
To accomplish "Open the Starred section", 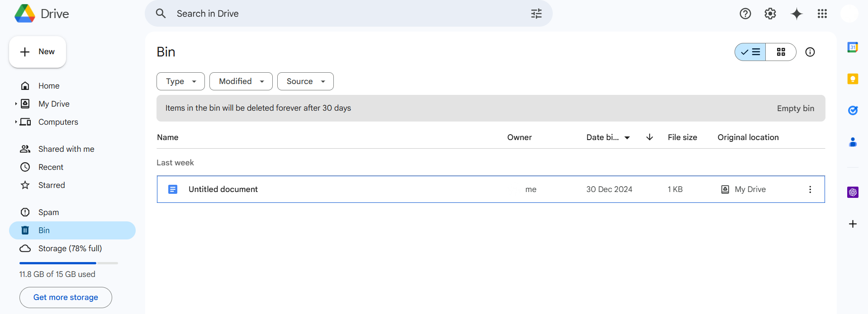I will click(x=52, y=185).
